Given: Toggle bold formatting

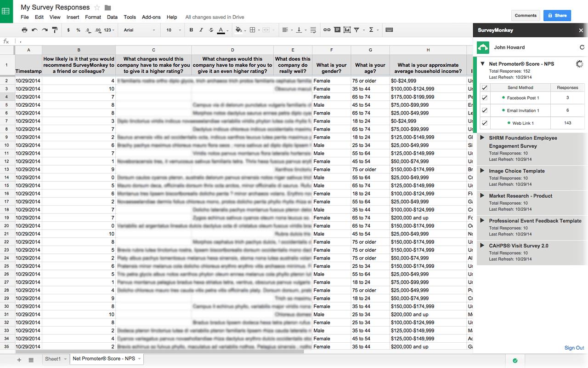Looking at the screenshot, I should coord(191,30).
